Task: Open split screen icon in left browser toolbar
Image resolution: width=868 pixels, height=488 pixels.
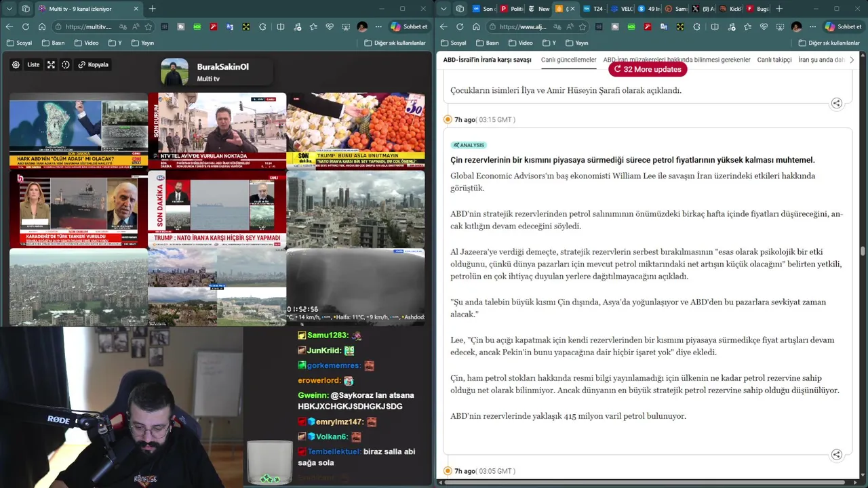Action: click(281, 26)
